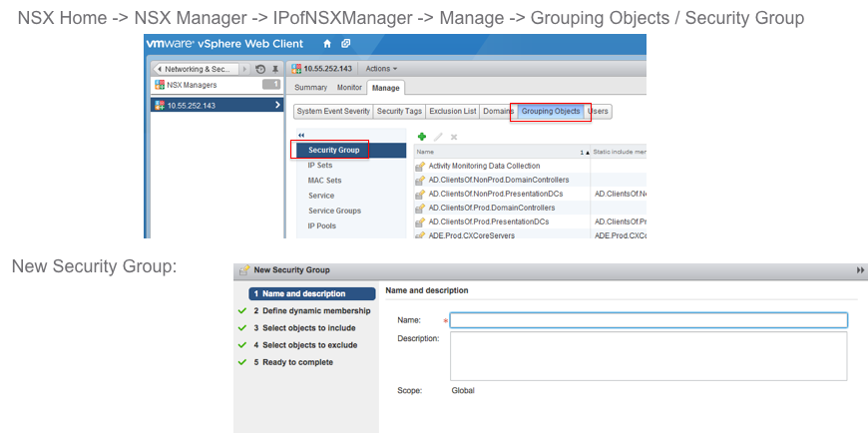Image resolution: width=868 pixels, height=433 pixels.
Task: Click the AD.ClientsOf.NonProd.PresentationDCs row icon
Action: point(420,194)
